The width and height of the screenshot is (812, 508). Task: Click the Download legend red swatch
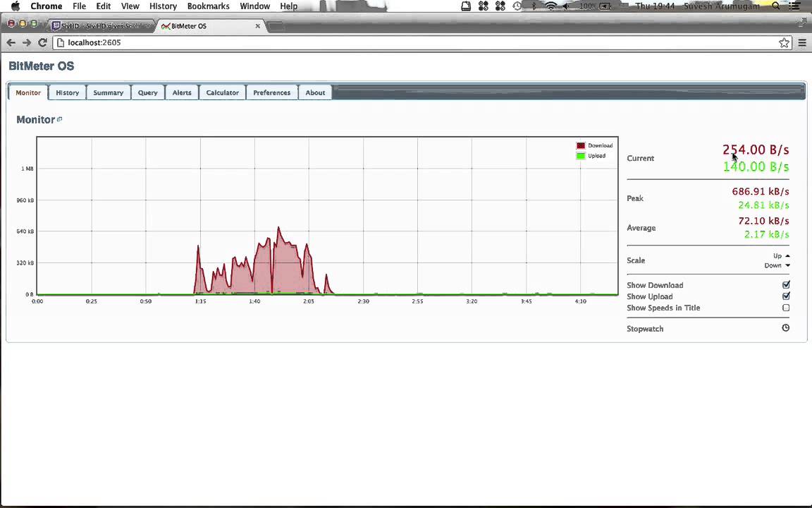point(581,145)
